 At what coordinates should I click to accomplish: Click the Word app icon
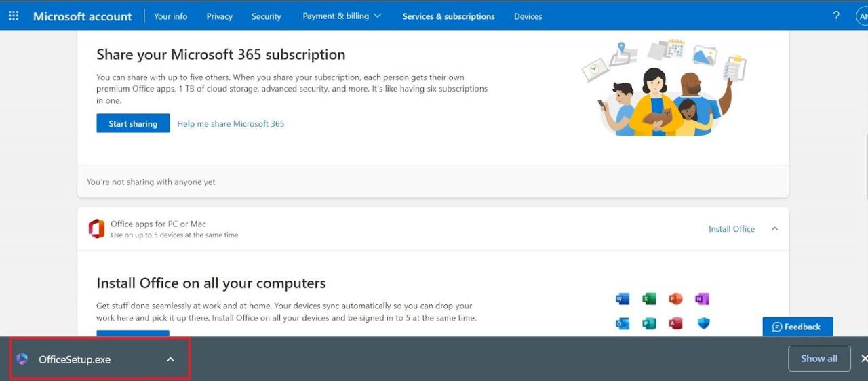[x=623, y=299]
